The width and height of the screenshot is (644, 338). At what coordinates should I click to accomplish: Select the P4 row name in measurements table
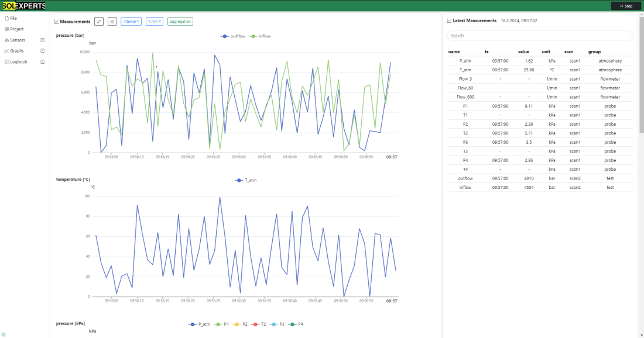click(465, 160)
